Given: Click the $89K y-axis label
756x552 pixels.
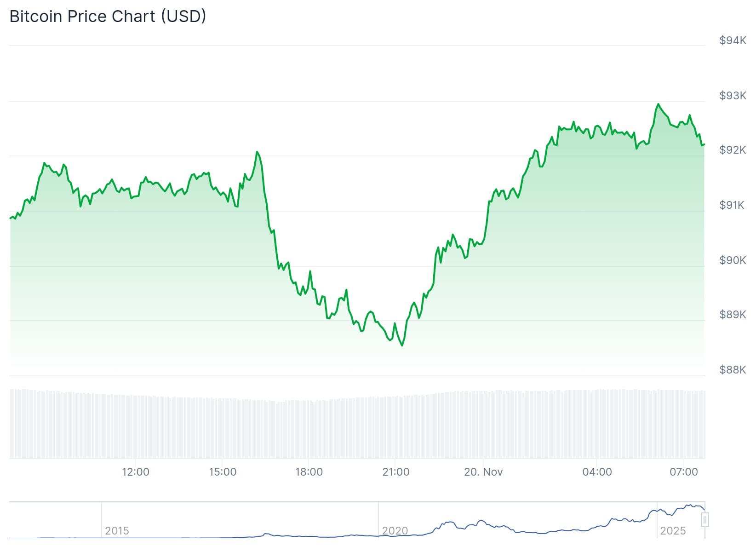Looking at the screenshot, I should pyautogui.click(x=733, y=315).
